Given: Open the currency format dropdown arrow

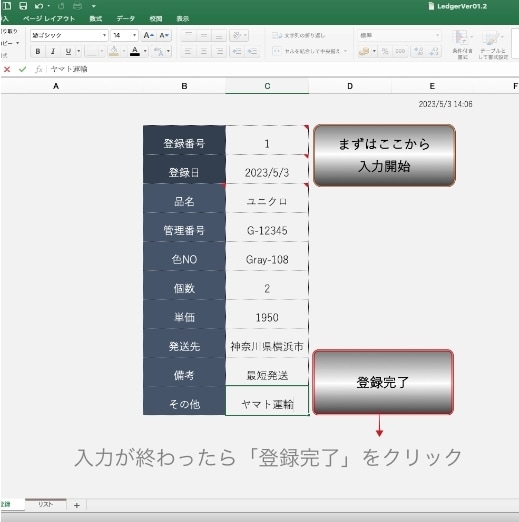Looking at the screenshot, I should tap(374, 51).
